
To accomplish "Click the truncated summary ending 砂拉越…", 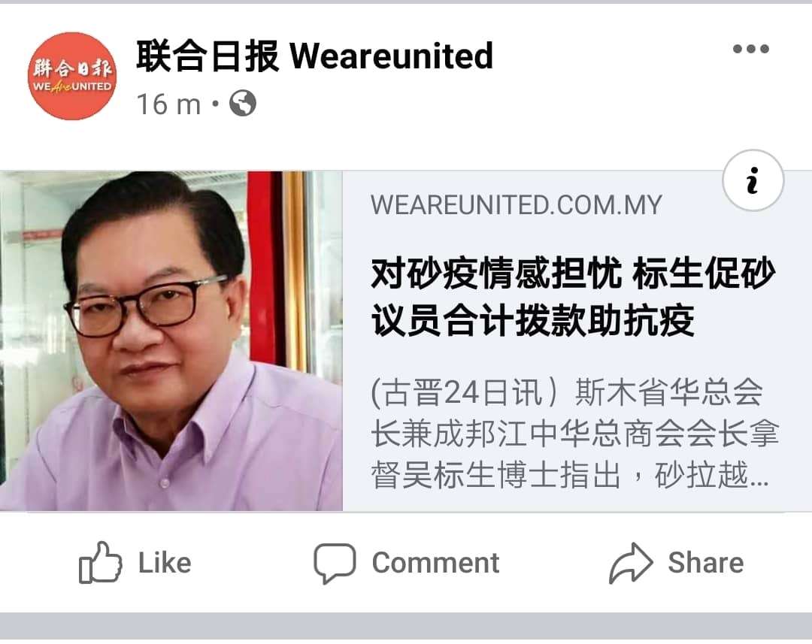I will click(x=711, y=475).
